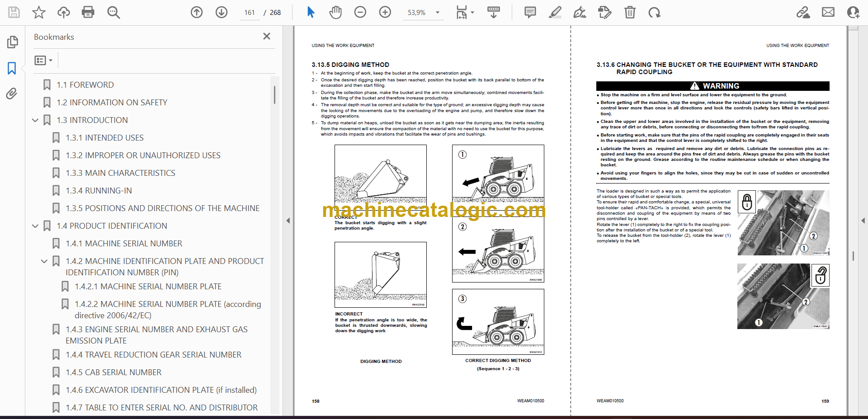This screenshot has height=419, width=868.
Task: Share a link to the file
Action: point(803,12)
